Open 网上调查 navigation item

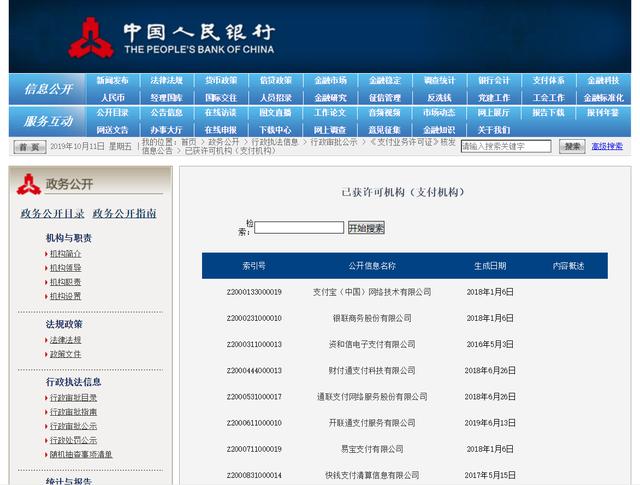pyautogui.click(x=331, y=130)
